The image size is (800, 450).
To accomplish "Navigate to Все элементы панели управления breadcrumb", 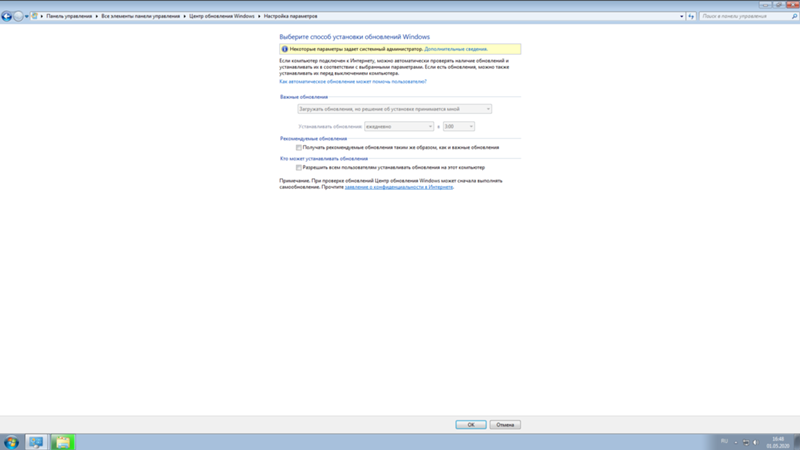I will (x=140, y=16).
